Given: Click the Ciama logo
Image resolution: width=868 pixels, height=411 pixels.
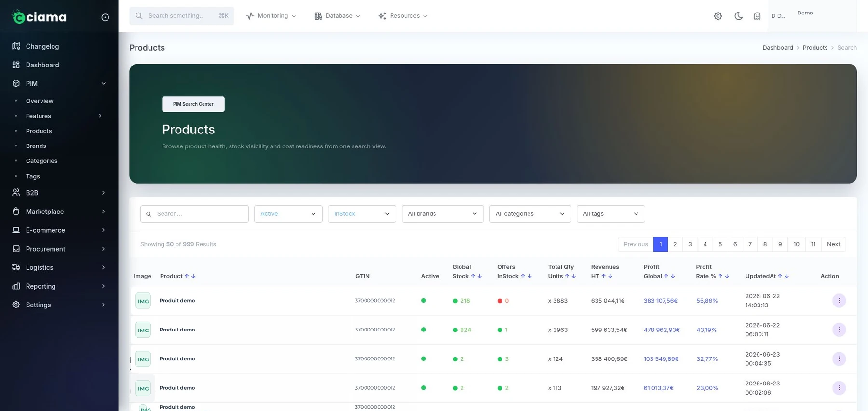Looking at the screenshot, I should tap(39, 17).
